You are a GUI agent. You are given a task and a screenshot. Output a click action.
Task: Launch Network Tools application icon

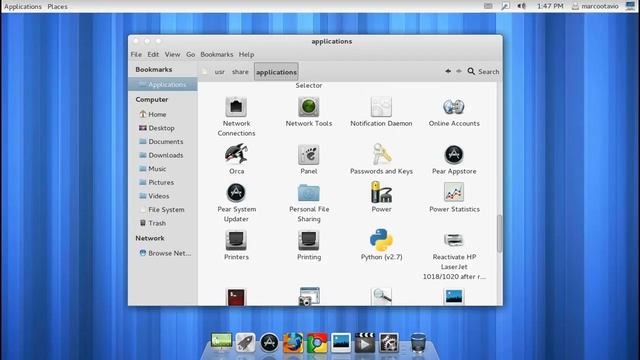[309, 107]
